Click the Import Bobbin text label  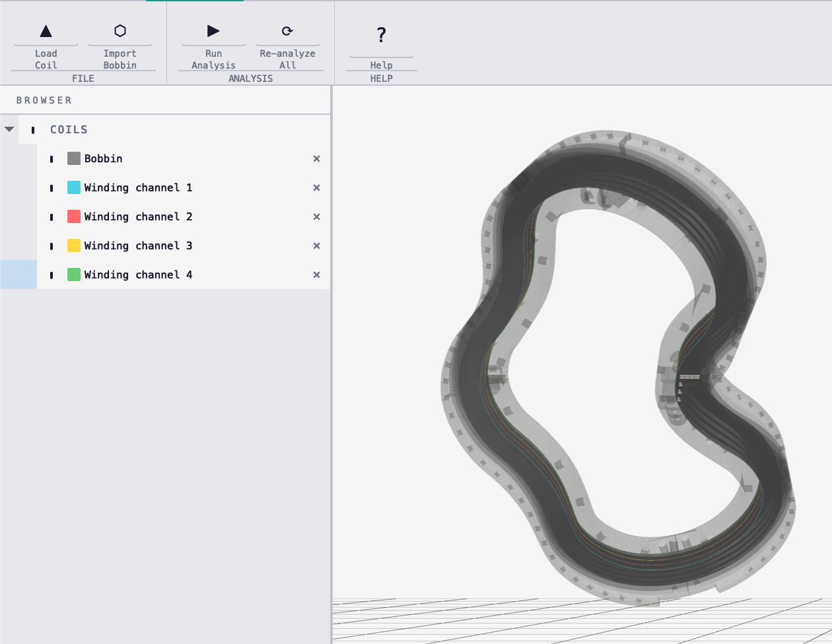coord(120,59)
